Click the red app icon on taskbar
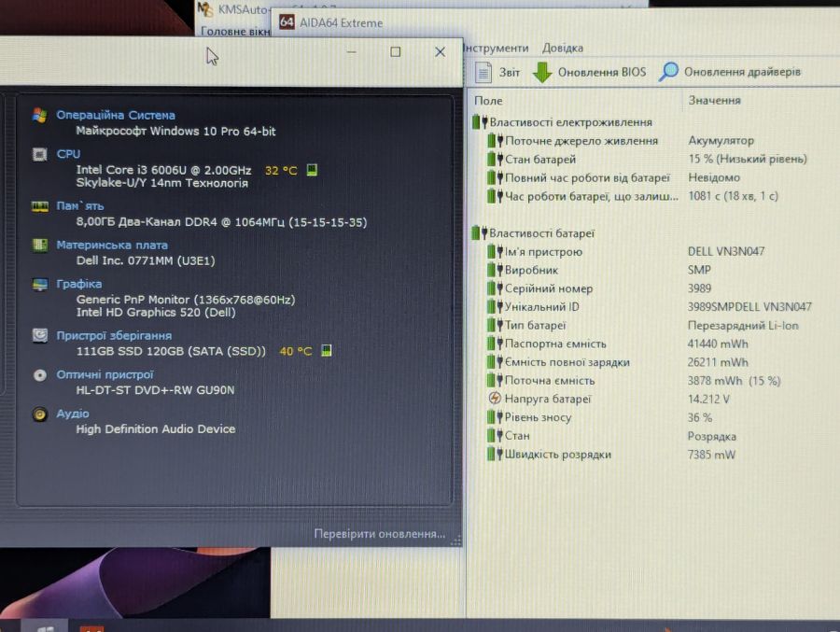This screenshot has width=840, height=632. [x=91, y=628]
